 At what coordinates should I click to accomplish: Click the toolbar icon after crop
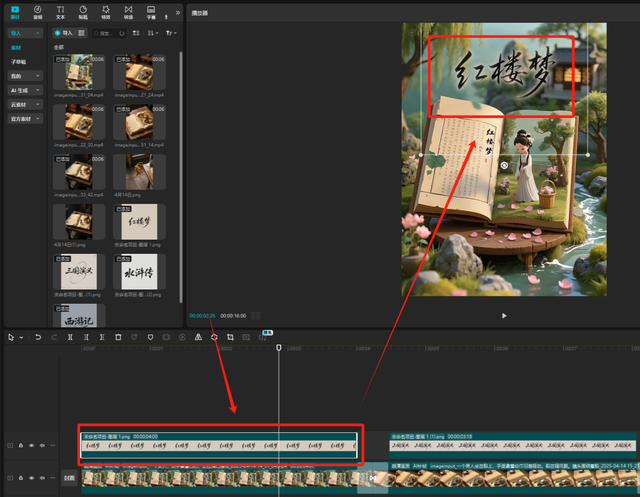tap(246, 337)
